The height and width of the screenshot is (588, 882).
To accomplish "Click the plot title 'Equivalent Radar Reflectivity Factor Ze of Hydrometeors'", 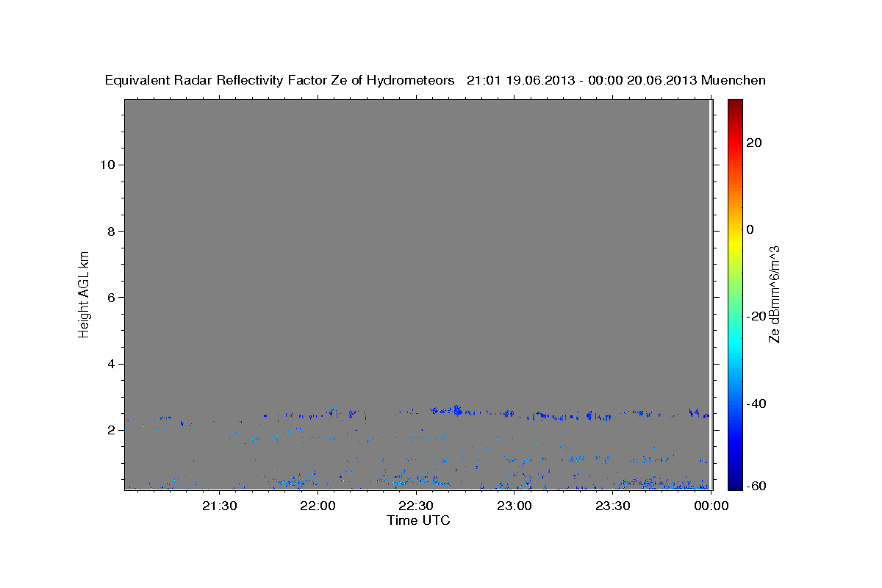I will coord(279,81).
